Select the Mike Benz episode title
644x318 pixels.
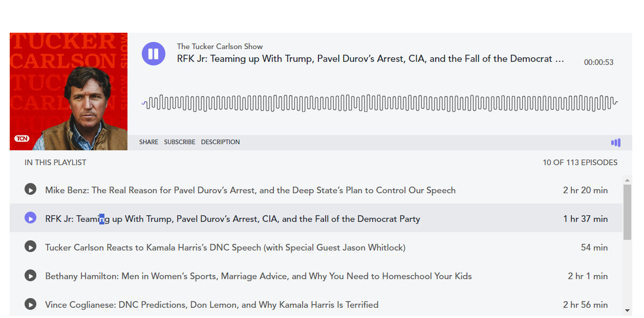click(250, 190)
